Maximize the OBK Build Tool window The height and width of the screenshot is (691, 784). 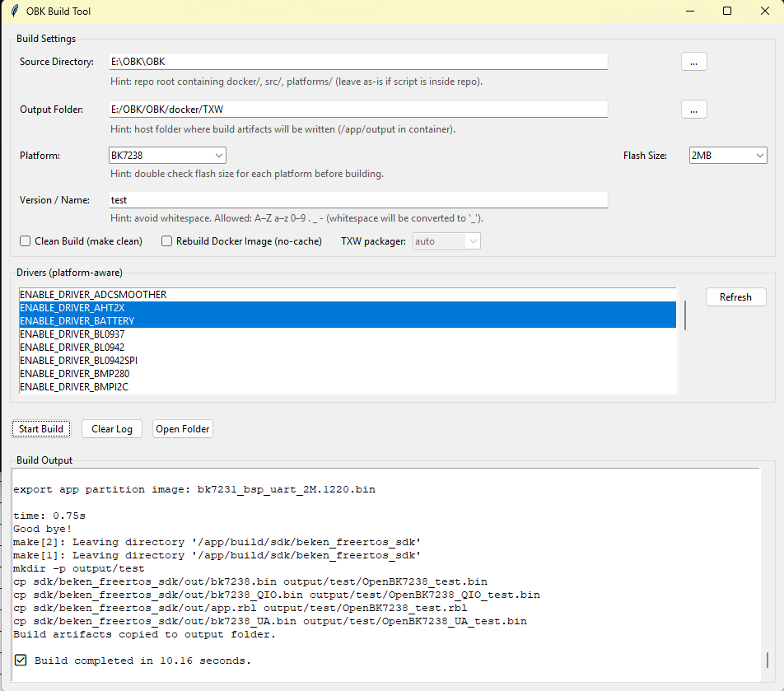click(x=727, y=12)
